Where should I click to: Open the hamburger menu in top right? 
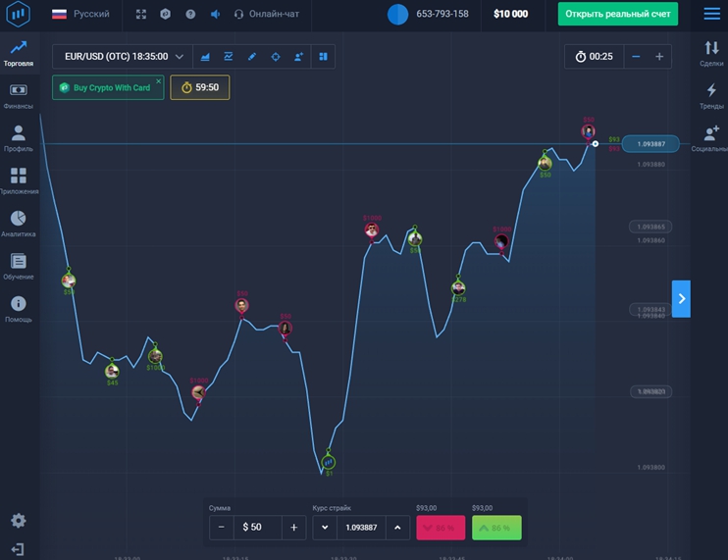(711, 14)
